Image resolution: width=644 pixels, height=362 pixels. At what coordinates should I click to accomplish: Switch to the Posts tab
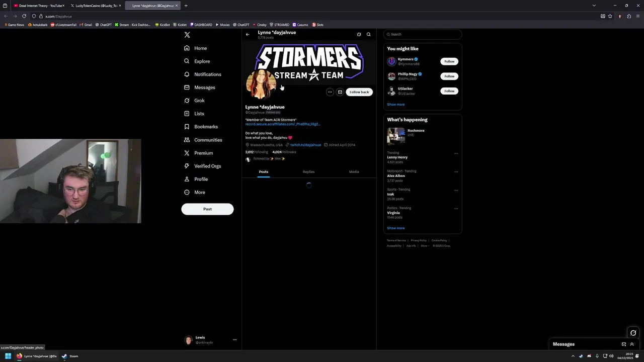(264, 172)
